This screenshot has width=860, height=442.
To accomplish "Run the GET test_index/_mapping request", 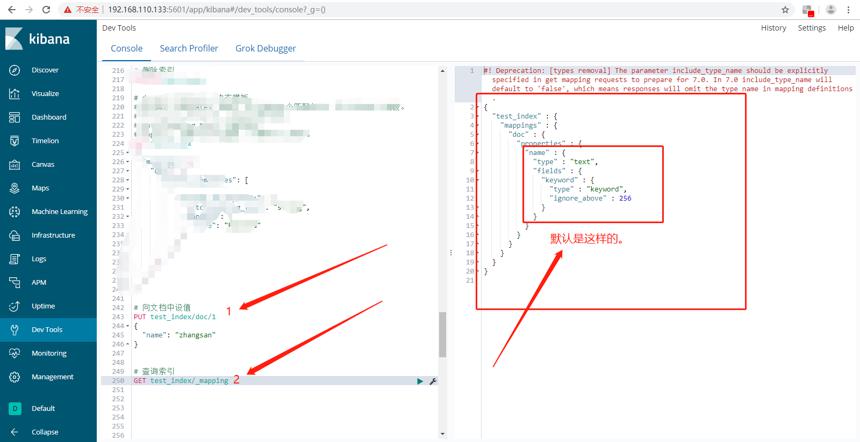I will point(420,381).
